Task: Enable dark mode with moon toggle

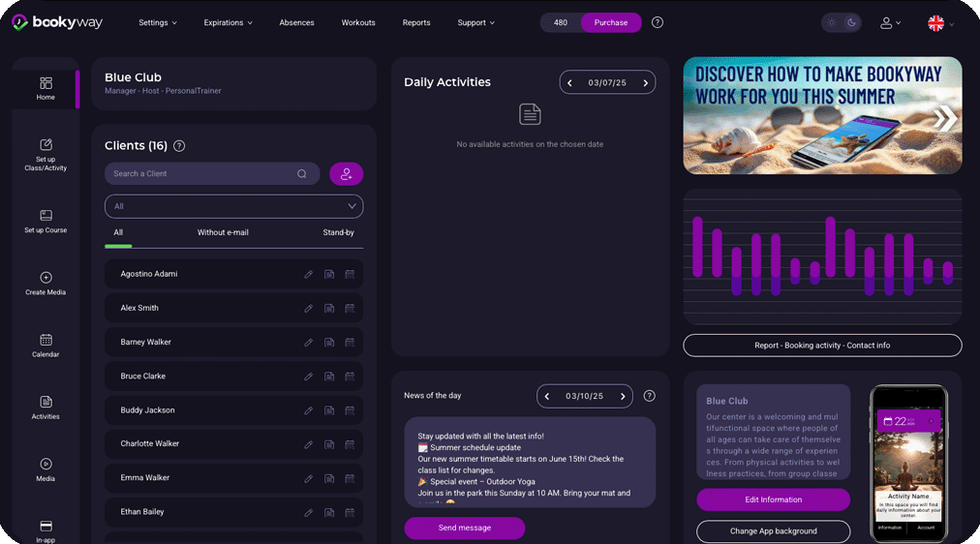Action: pos(851,22)
